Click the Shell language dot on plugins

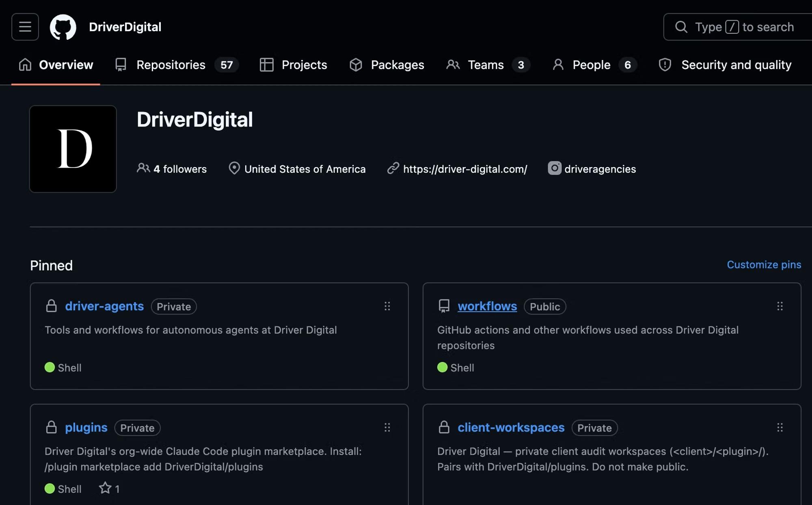(x=50, y=488)
